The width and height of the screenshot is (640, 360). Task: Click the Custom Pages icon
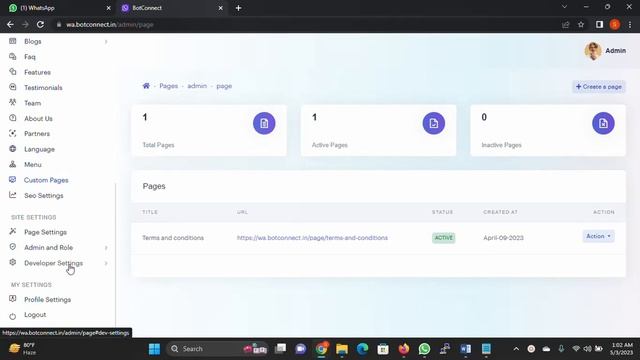pyautogui.click(x=13, y=180)
